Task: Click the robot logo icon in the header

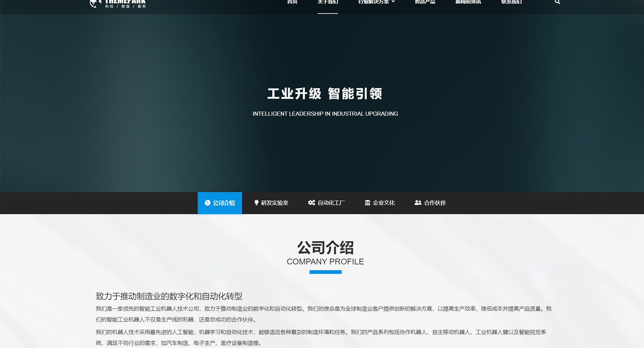Action: pyautogui.click(x=94, y=3)
